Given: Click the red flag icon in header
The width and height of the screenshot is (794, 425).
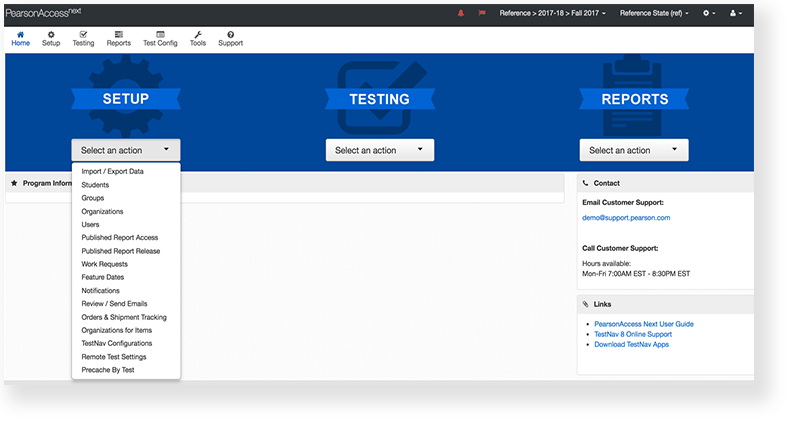Looking at the screenshot, I should [x=483, y=14].
